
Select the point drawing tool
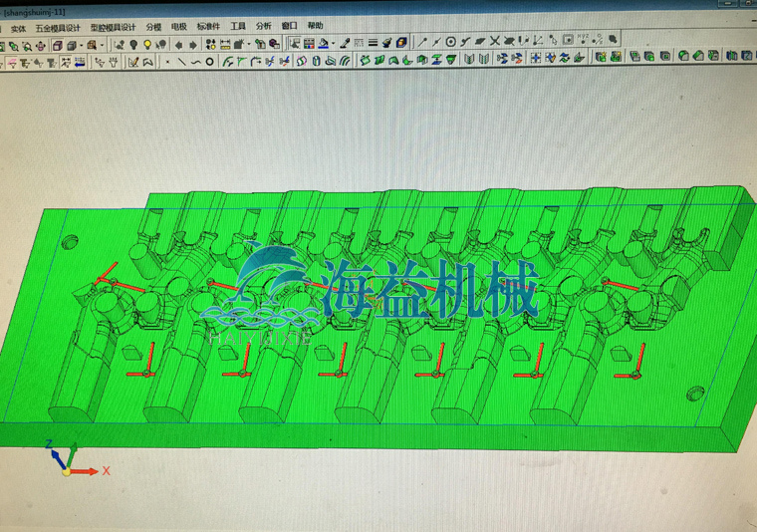(167, 62)
